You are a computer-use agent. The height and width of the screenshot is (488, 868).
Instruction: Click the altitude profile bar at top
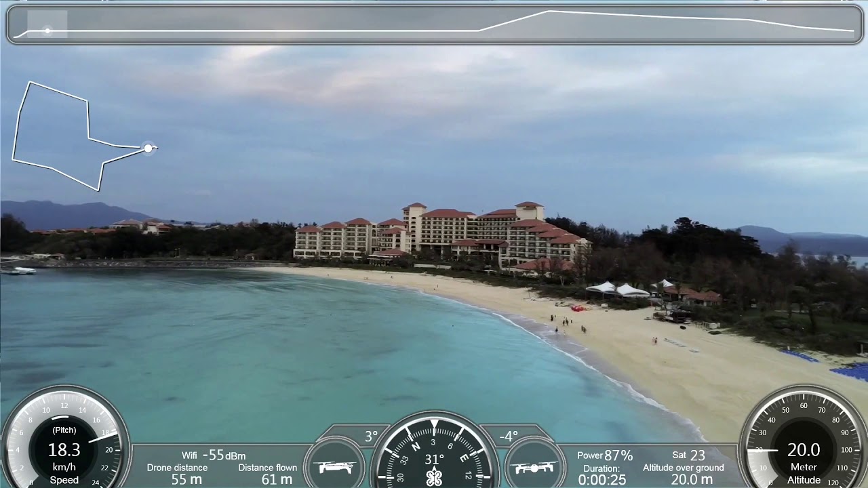[x=434, y=24]
